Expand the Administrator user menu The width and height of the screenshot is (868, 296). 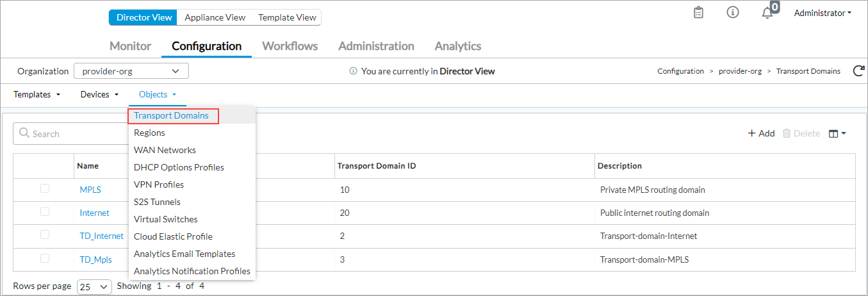click(823, 13)
